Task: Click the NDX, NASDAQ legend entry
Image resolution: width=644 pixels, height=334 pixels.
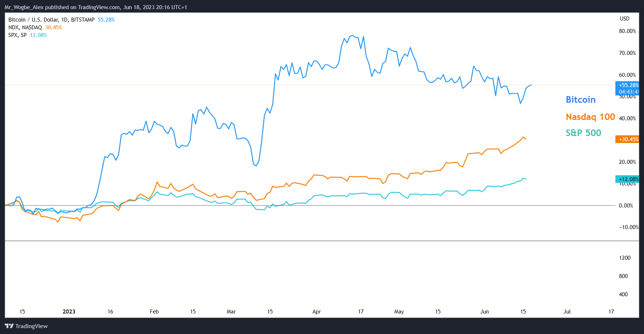Action: click(x=25, y=27)
